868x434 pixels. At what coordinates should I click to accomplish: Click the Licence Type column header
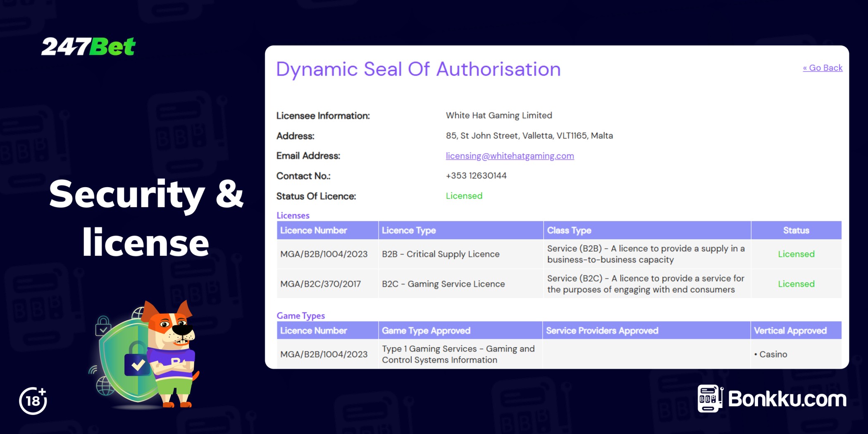pos(409,231)
